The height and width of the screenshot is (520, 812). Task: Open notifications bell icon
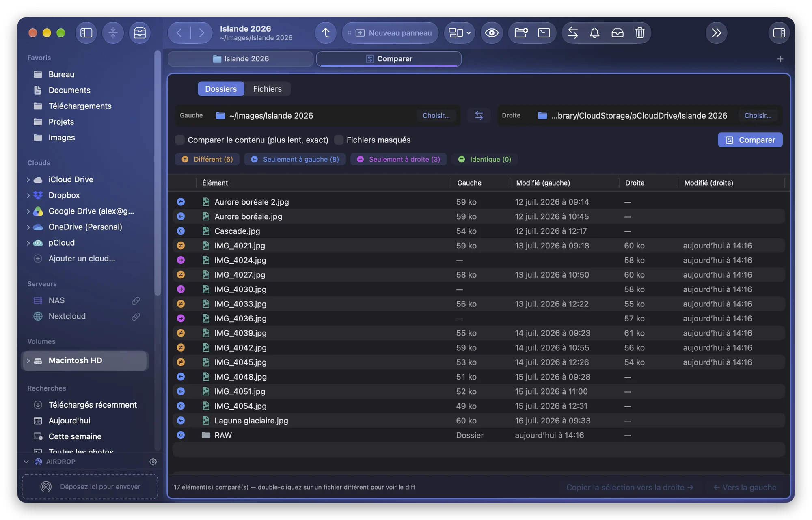tap(594, 33)
